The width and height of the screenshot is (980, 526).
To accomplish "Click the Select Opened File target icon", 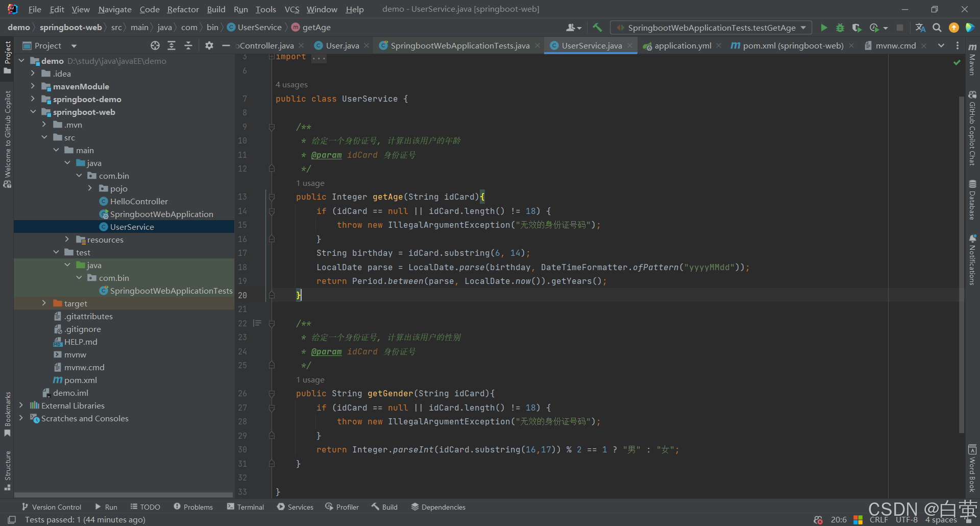I will pyautogui.click(x=155, y=45).
